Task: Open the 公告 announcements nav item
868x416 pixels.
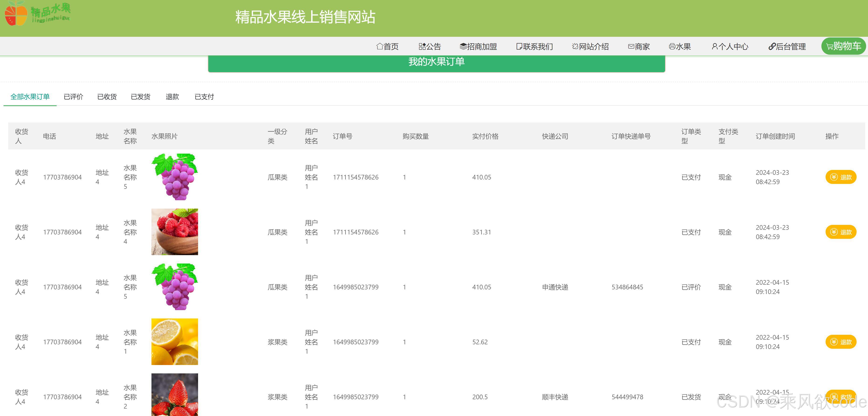Action: [430, 47]
